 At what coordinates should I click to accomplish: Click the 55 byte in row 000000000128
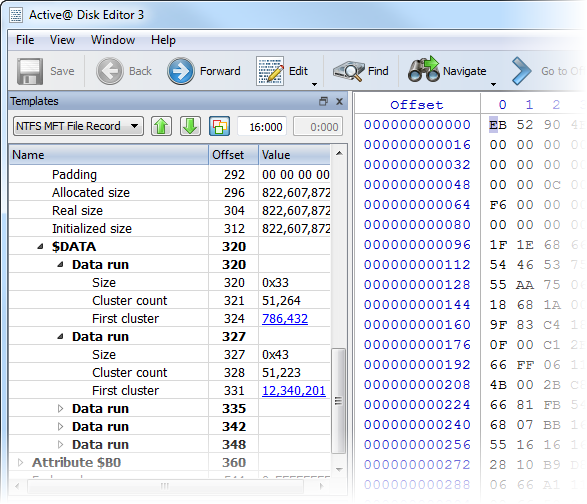498,285
